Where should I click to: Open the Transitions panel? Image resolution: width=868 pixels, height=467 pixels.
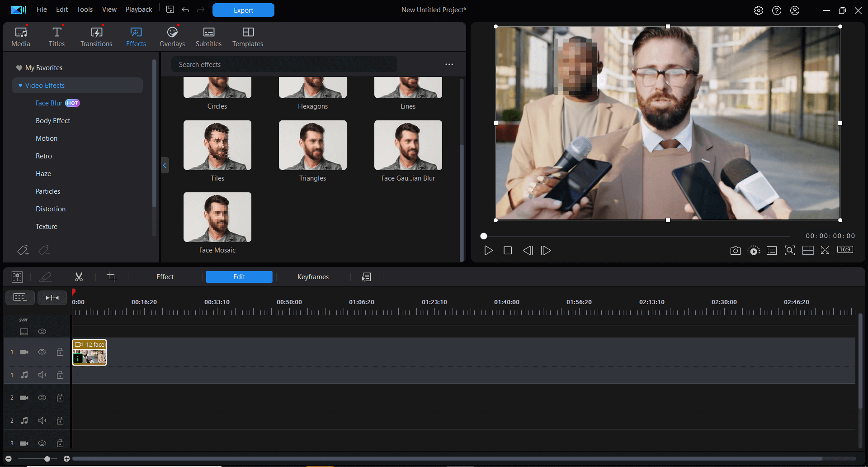click(96, 36)
